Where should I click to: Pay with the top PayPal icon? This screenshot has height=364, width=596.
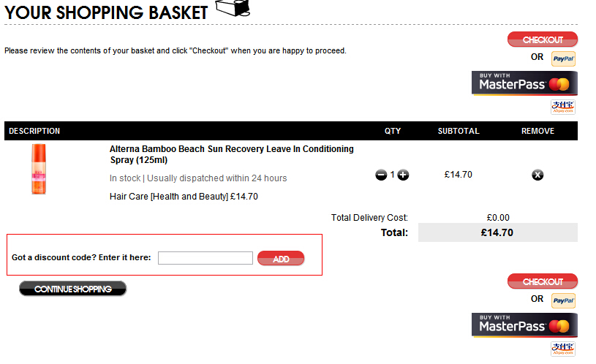563,58
